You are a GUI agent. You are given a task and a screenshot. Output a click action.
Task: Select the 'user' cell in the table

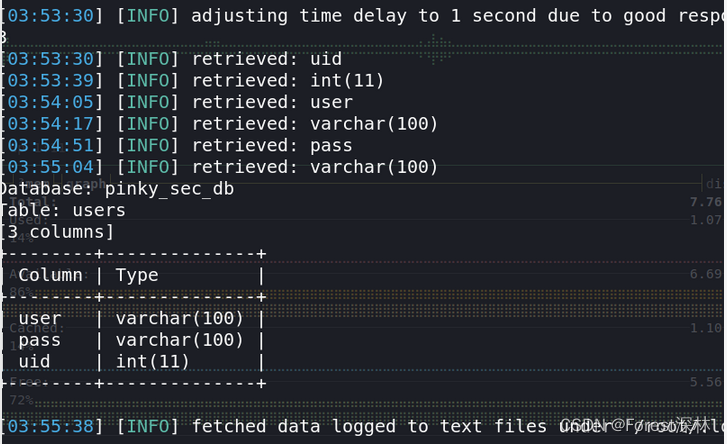[x=40, y=318]
